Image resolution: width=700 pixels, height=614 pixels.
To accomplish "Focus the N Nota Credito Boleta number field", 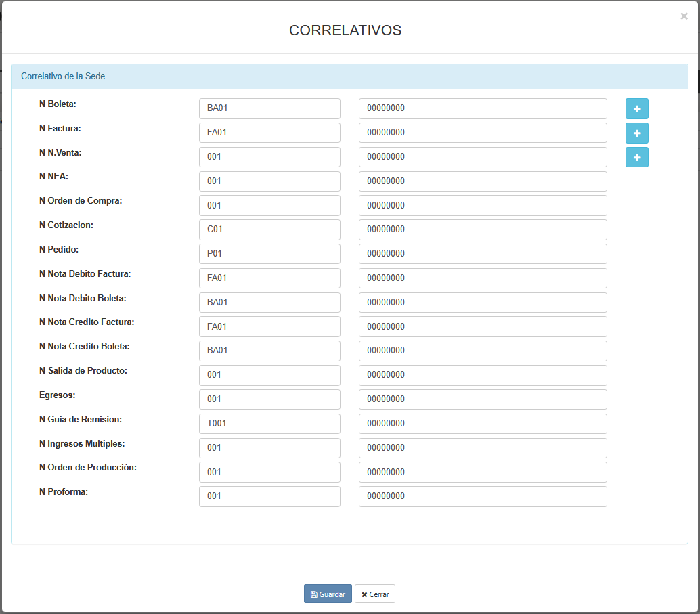I will (483, 351).
